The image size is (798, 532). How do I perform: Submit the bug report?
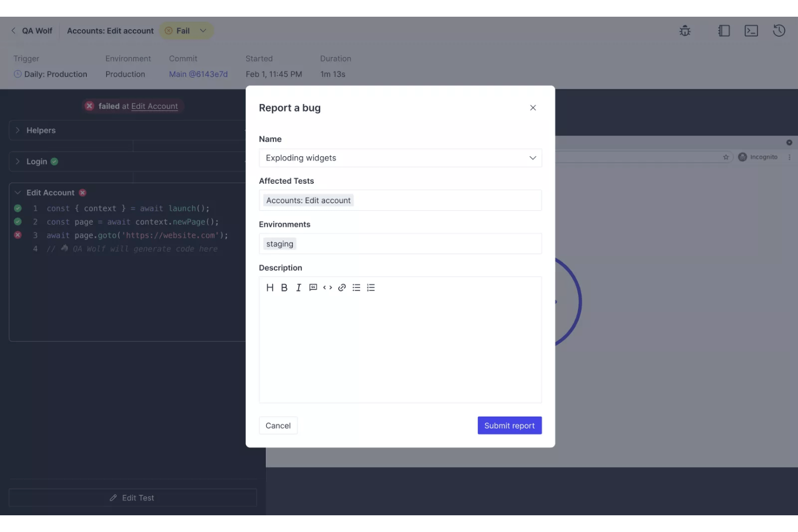[x=509, y=425]
